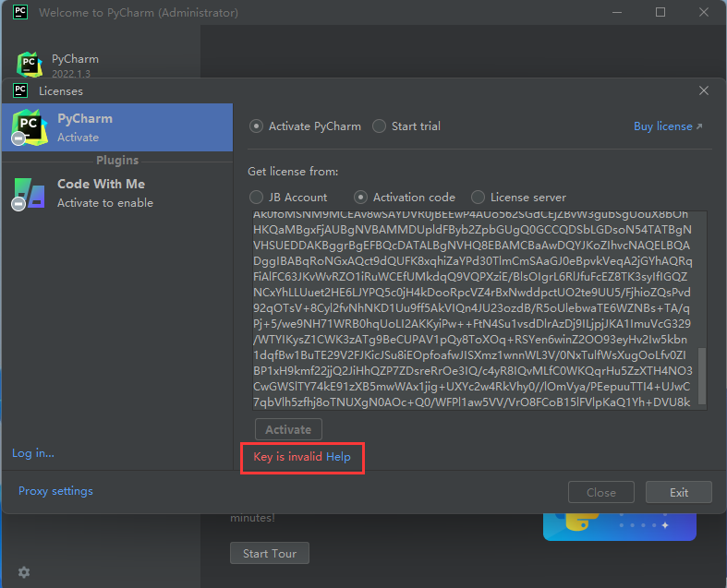The height and width of the screenshot is (588, 727).
Task: Click the Exit button
Action: (678, 493)
